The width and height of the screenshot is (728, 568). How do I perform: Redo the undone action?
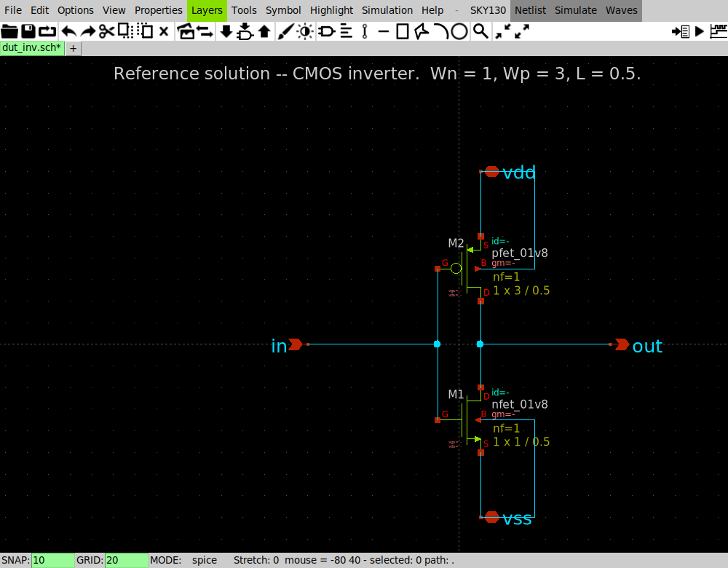click(x=88, y=31)
